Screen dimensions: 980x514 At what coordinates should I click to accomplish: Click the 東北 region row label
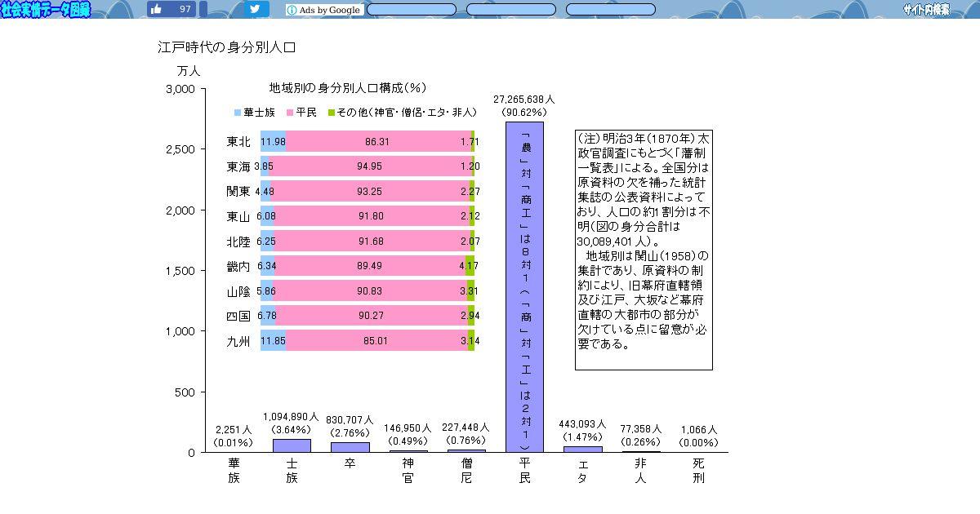238,142
